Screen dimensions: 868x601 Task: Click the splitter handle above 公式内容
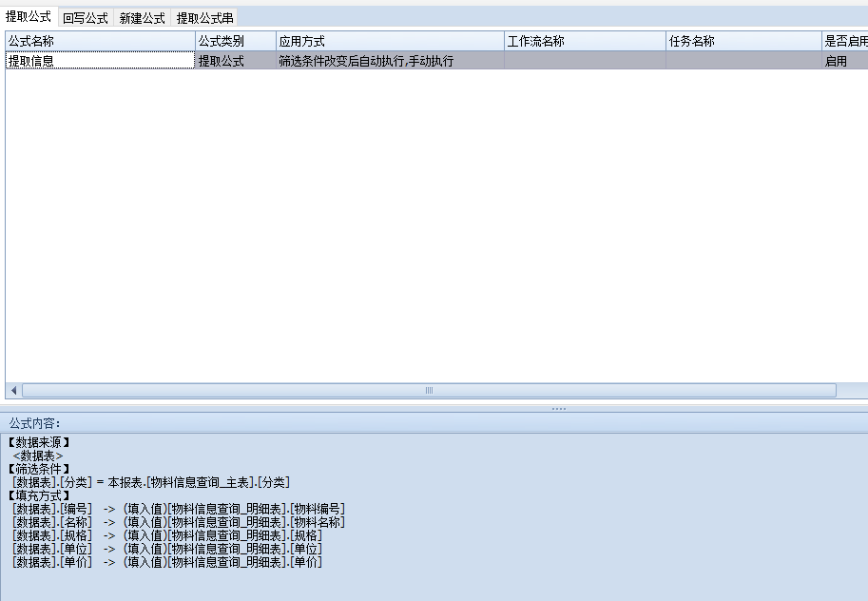558,408
